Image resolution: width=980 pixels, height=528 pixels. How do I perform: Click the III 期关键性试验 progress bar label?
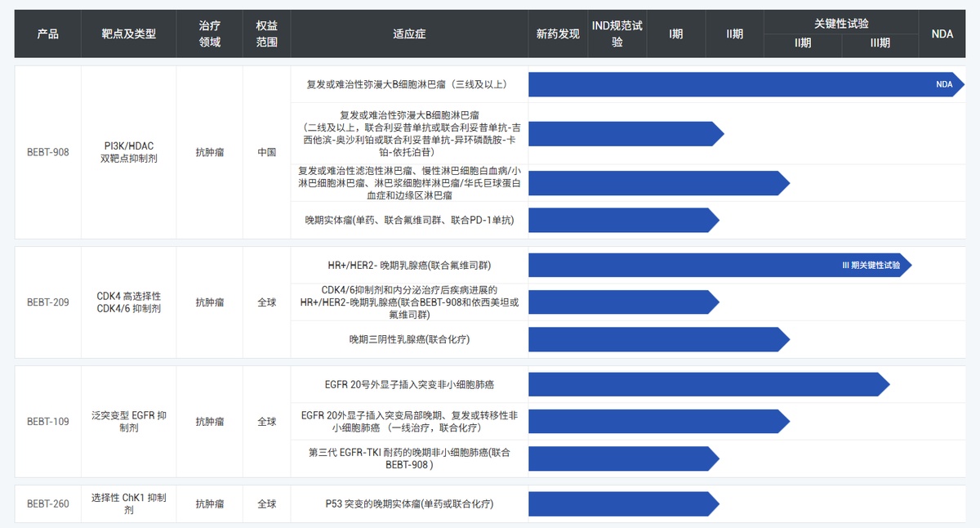[x=871, y=265]
